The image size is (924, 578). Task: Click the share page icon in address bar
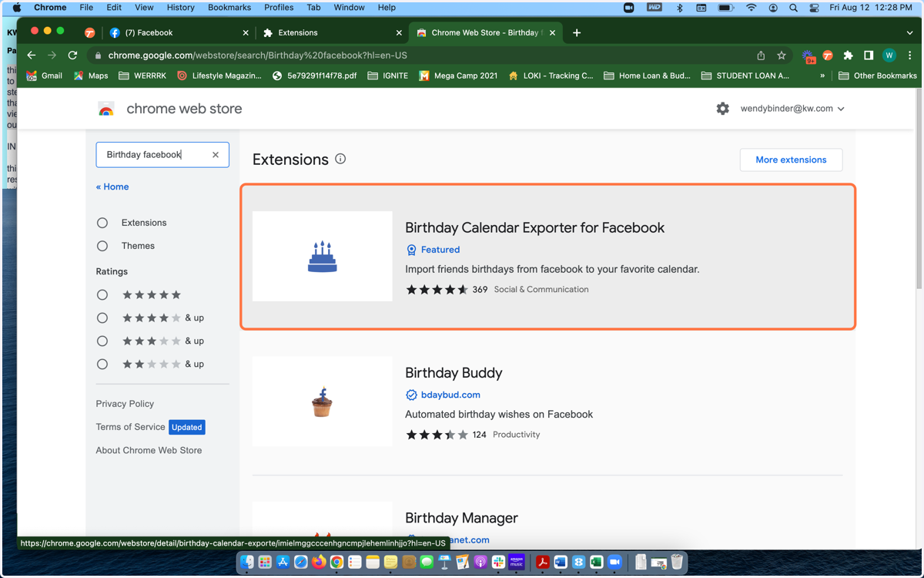761,55
